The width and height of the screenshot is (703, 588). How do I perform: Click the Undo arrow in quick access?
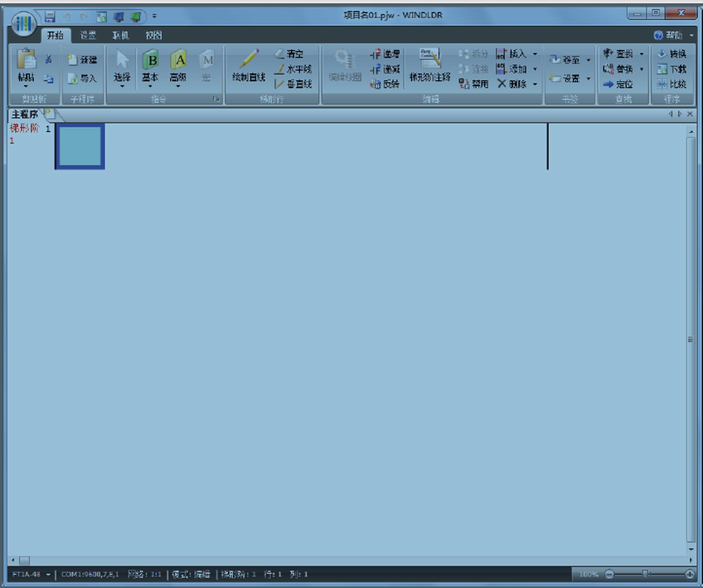[67, 16]
